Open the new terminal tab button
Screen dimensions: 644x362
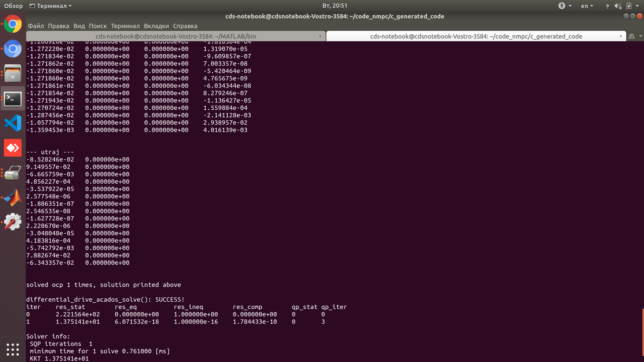[632, 36]
